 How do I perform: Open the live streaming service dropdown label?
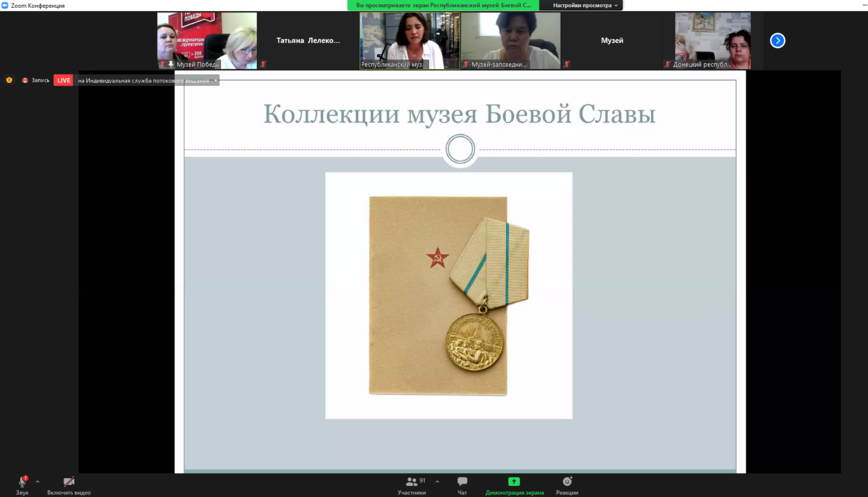tap(148, 80)
